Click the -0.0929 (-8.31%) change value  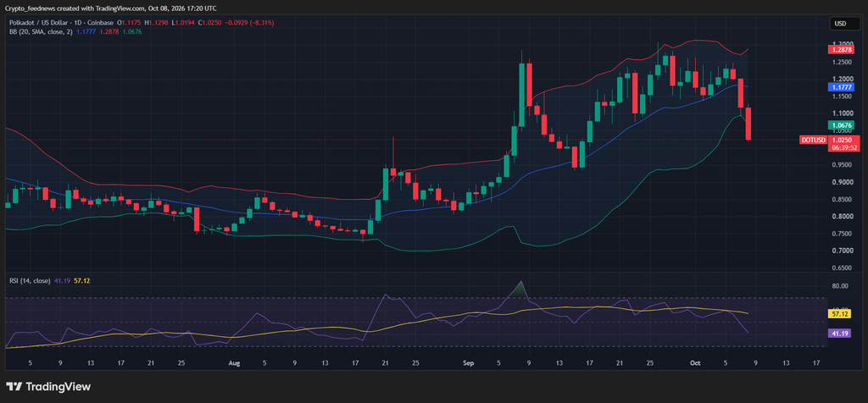click(x=248, y=23)
